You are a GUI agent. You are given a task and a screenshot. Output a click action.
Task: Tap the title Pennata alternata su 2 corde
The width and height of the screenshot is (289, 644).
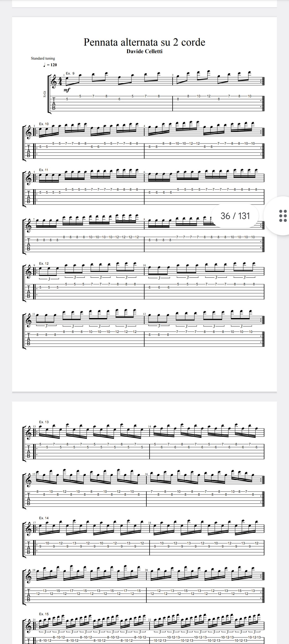coord(144,42)
